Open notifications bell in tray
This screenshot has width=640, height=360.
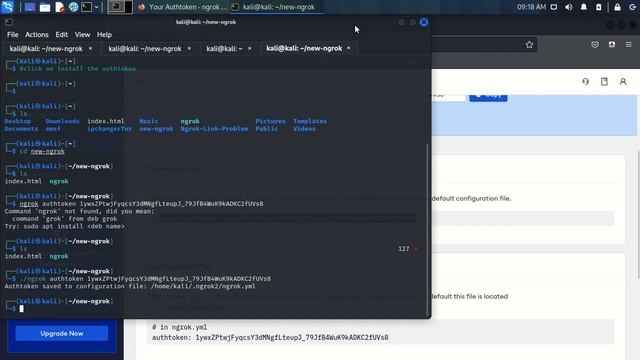coord(584,7)
